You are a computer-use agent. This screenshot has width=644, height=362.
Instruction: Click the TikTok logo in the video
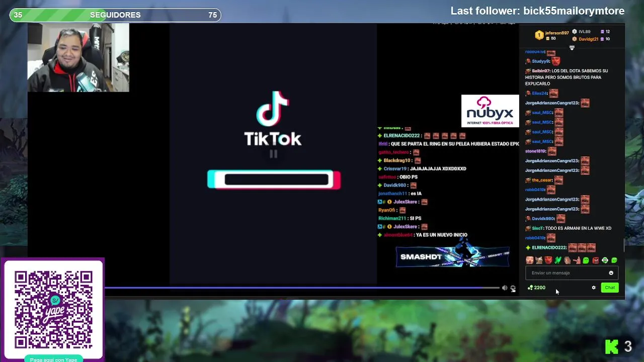(273, 119)
